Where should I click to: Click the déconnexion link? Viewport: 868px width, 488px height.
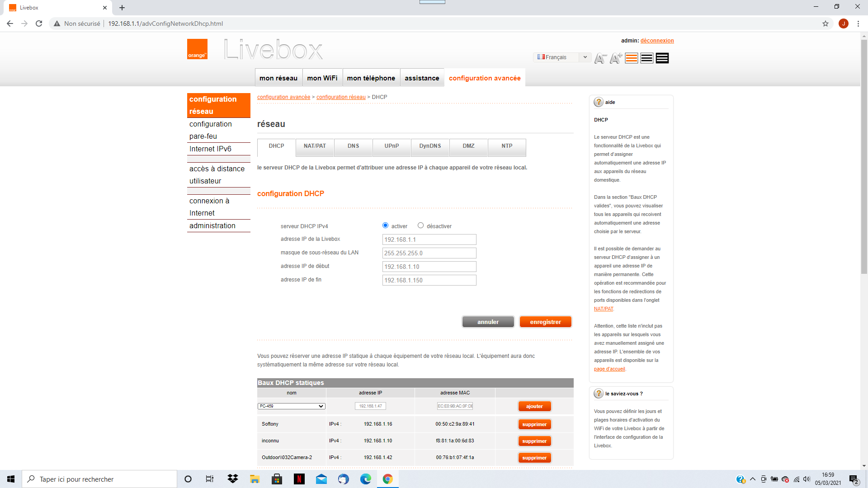[x=657, y=41]
